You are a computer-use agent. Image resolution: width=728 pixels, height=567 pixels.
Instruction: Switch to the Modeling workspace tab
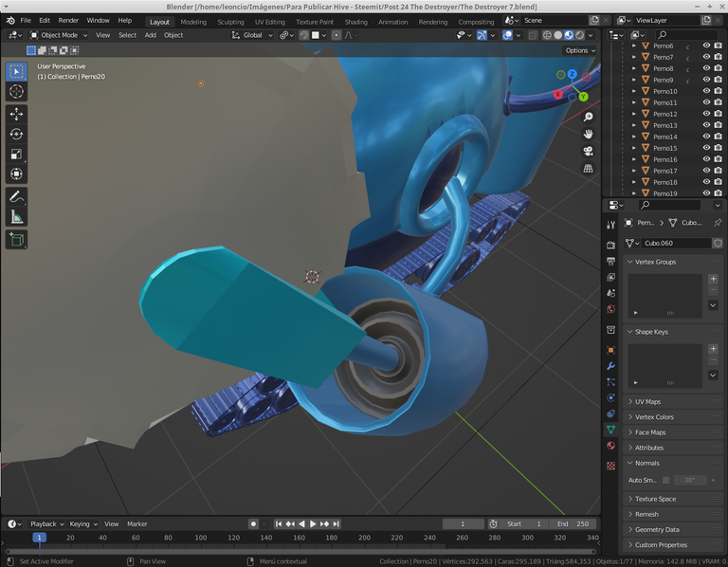193,22
